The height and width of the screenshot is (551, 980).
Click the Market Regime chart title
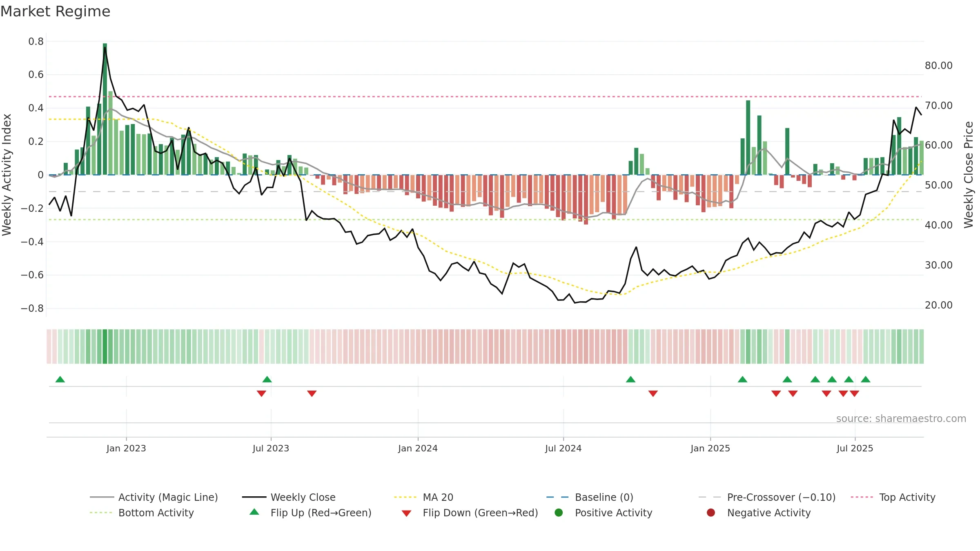tap(55, 11)
